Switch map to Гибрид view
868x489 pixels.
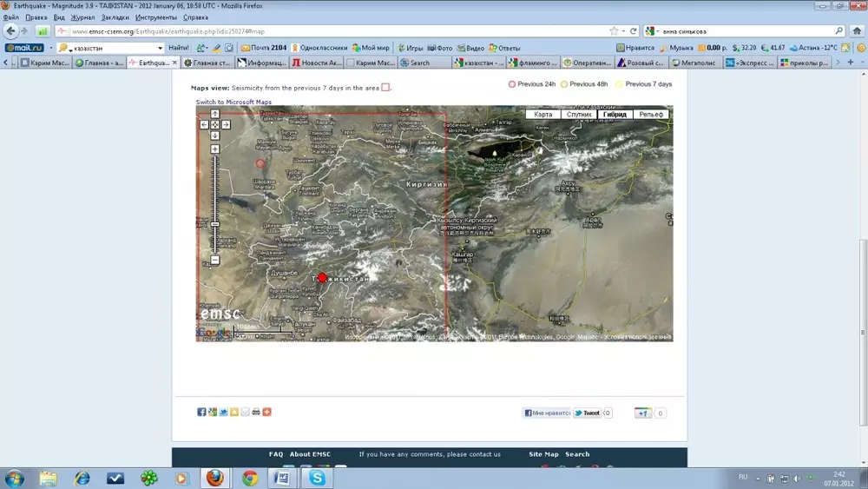click(x=615, y=115)
